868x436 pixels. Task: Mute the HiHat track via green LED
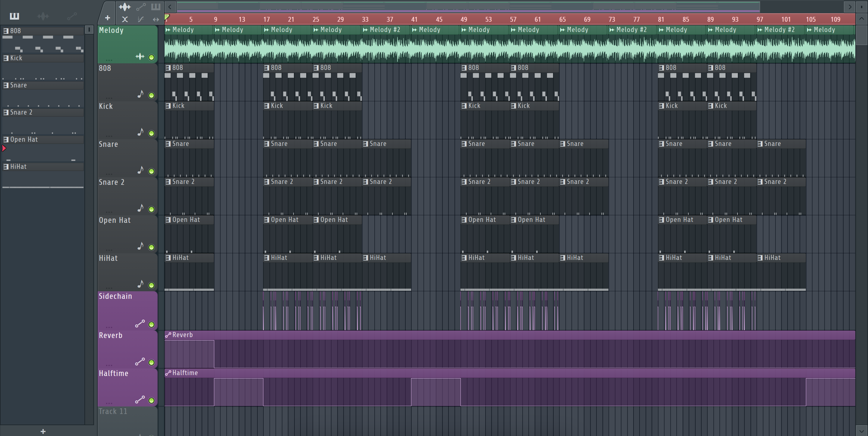tap(152, 285)
